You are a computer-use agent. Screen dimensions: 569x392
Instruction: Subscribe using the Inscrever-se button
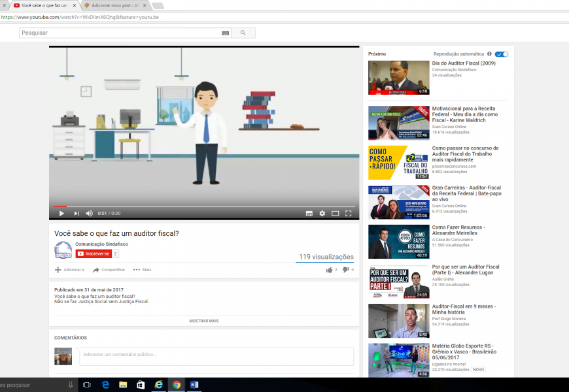pos(94,253)
